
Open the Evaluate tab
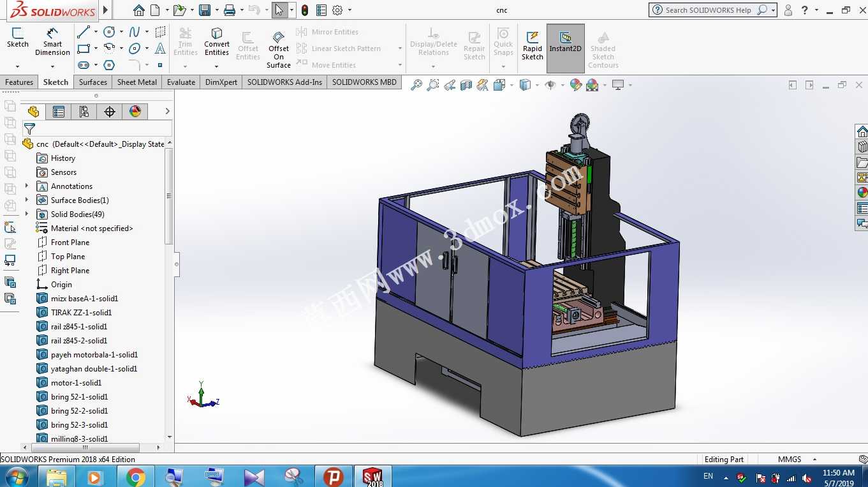pyautogui.click(x=181, y=82)
